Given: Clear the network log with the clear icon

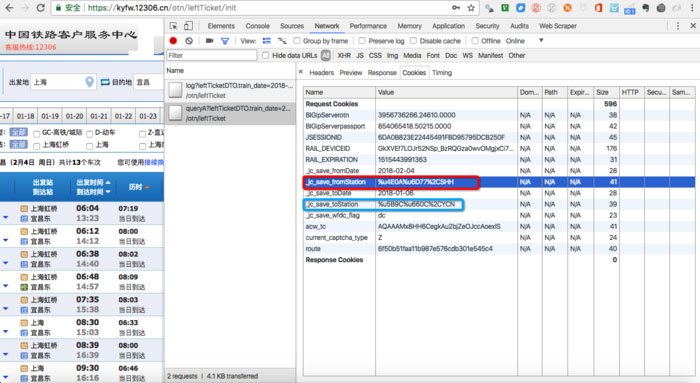Looking at the screenshot, I should click(189, 41).
